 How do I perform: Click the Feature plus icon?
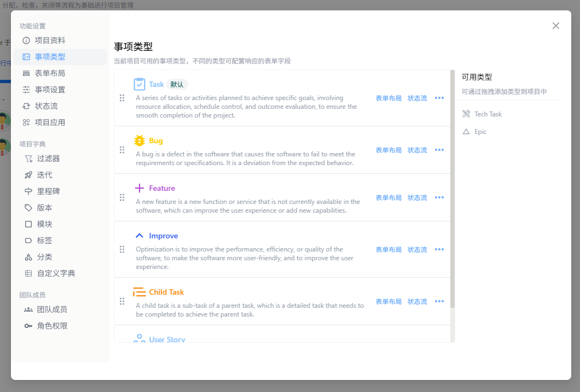[x=140, y=188]
